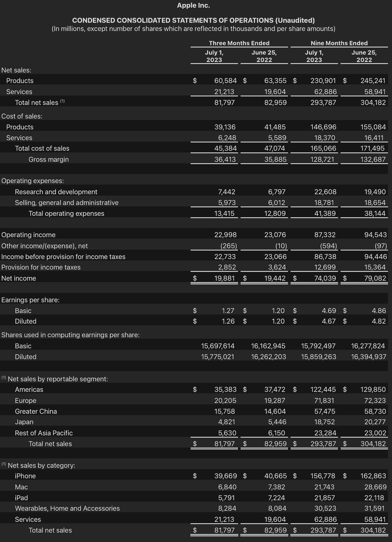Select Greater China value 57,475
Screen dimensions: 392x542
coord(325,411)
